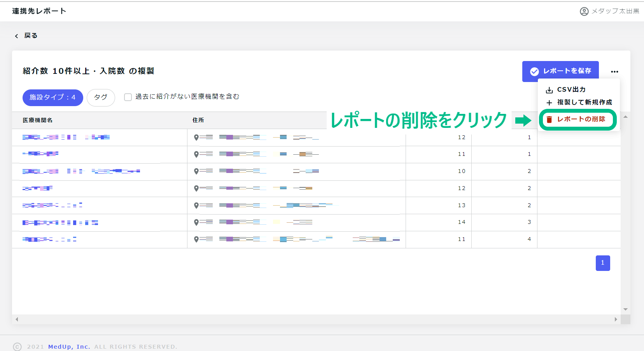
Task: Click the plus icon beside 複製して新規作成
Action: [549, 103]
